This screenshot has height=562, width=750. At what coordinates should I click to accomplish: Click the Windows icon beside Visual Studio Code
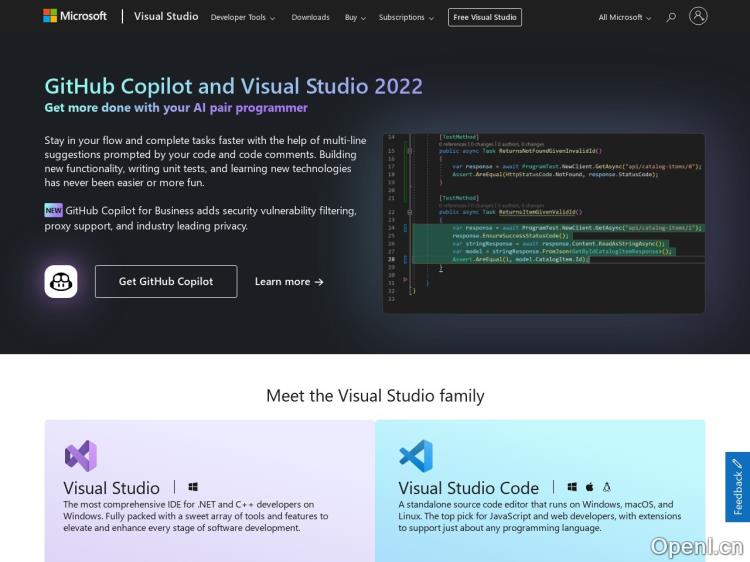(x=572, y=487)
